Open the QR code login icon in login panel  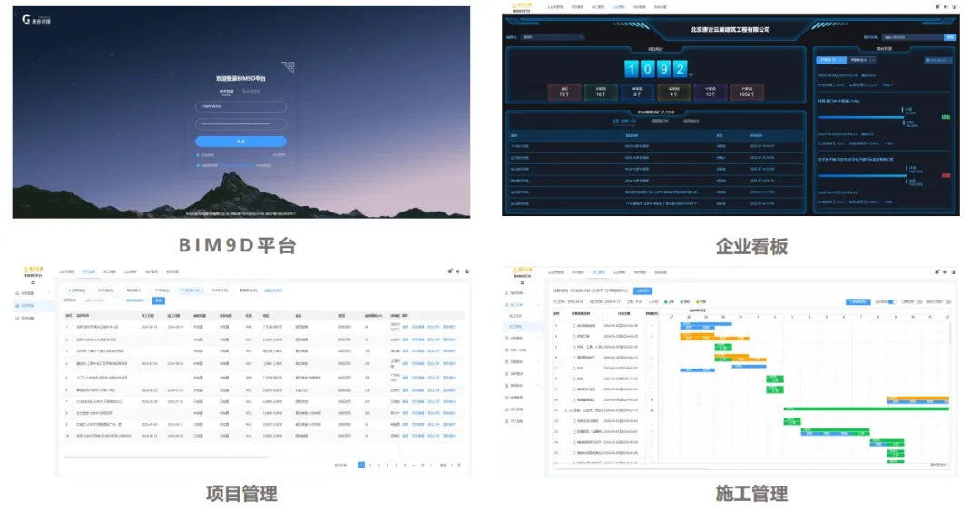point(289,66)
